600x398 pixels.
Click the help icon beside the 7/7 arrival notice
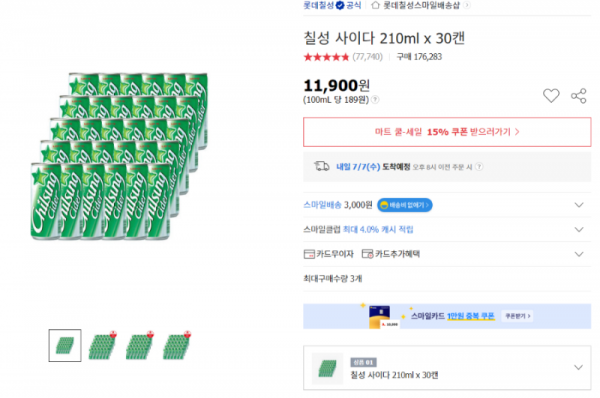pos(479,167)
